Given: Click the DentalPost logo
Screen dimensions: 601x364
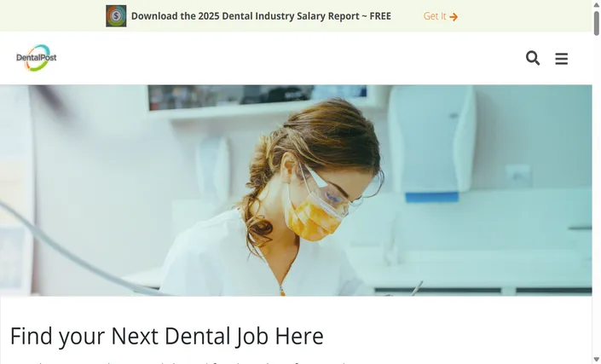Looking at the screenshot, I should click(37, 58).
